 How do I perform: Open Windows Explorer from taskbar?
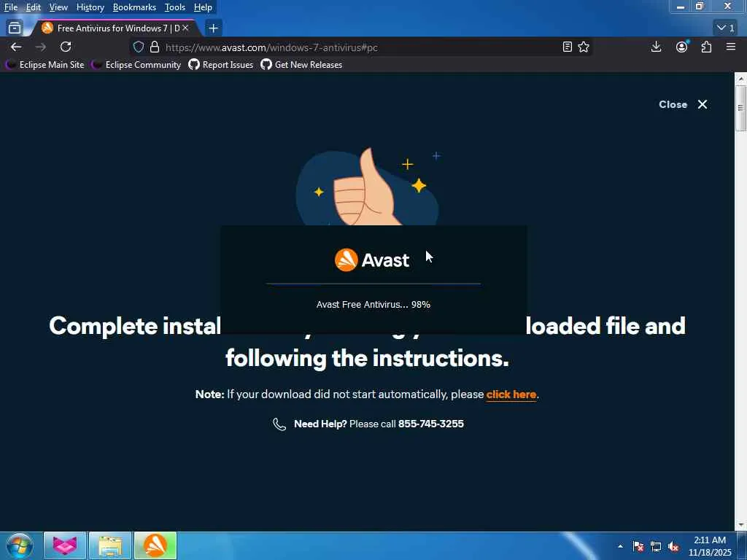click(x=110, y=545)
